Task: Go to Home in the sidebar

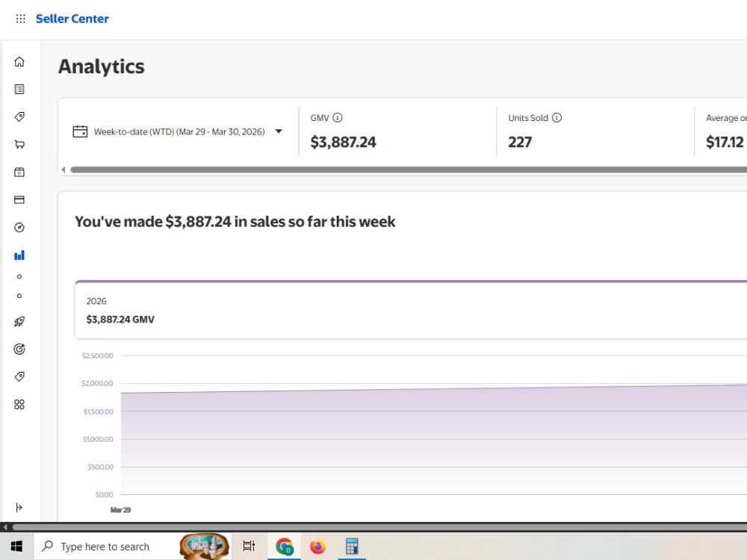Action: pyautogui.click(x=19, y=61)
